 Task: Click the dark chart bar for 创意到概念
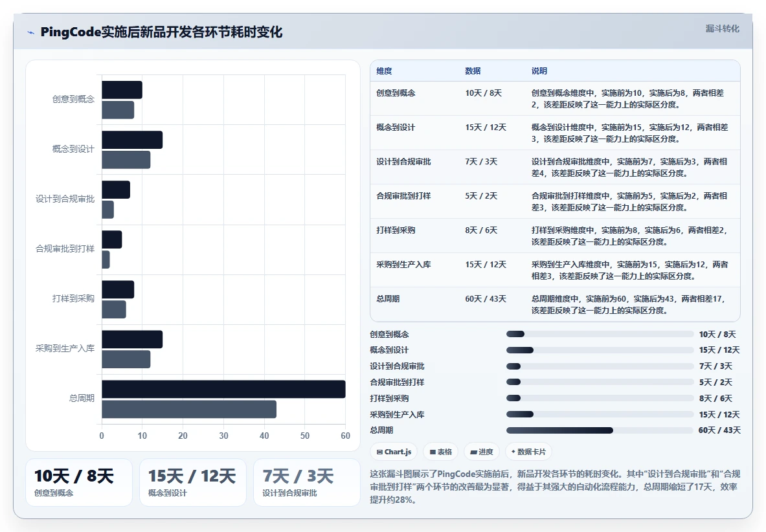122,90
